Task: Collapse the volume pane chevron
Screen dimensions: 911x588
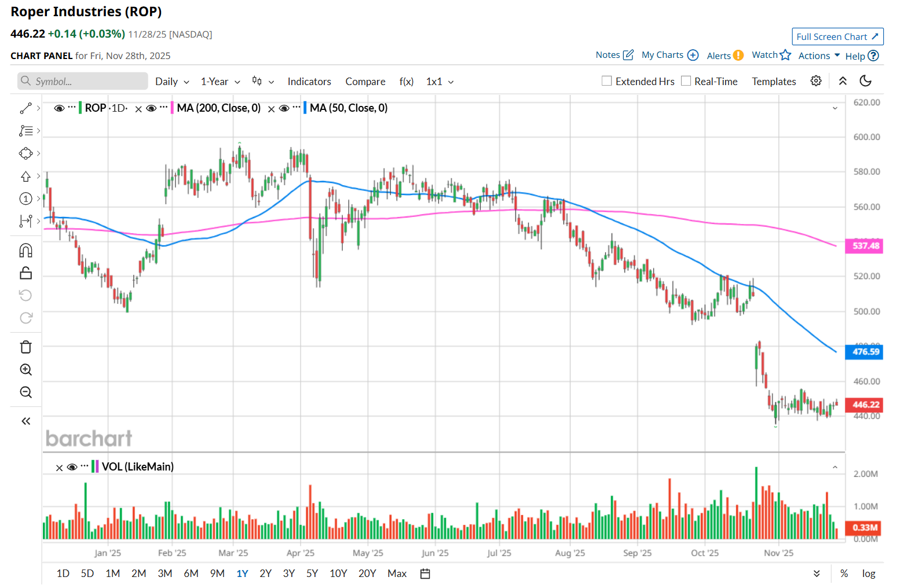Action: [x=835, y=467]
